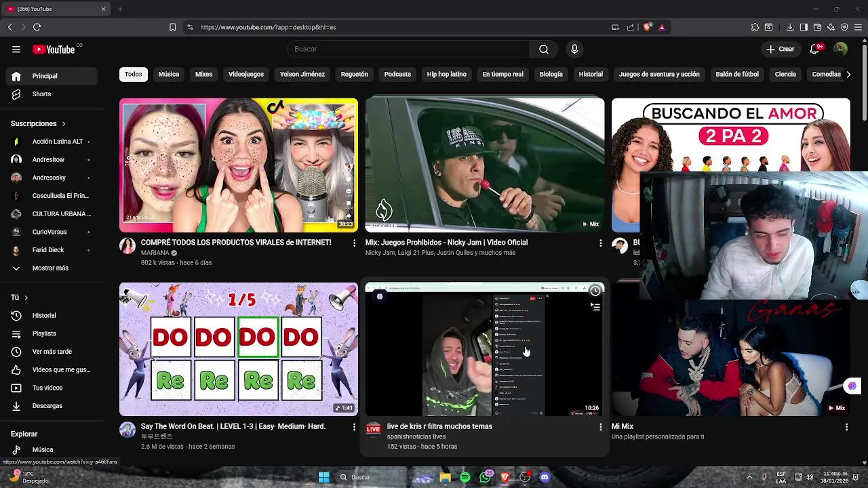The width and height of the screenshot is (868, 488).
Task: Open the browser downloads icon
Action: click(x=790, y=27)
